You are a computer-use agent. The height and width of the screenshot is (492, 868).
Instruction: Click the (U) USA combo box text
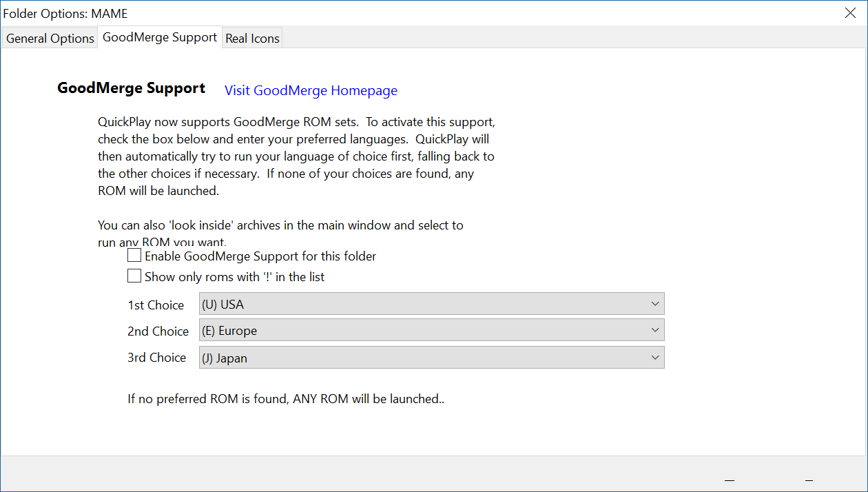click(x=223, y=305)
